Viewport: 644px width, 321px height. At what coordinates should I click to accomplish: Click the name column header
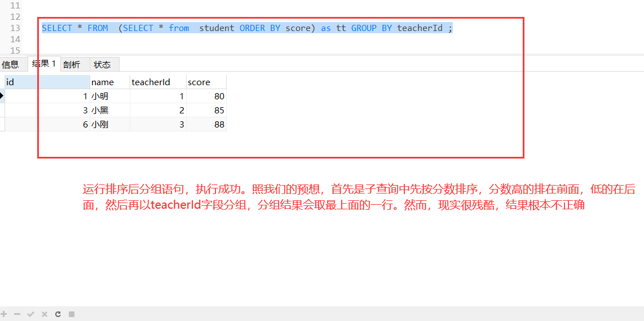tap(110, 82)
